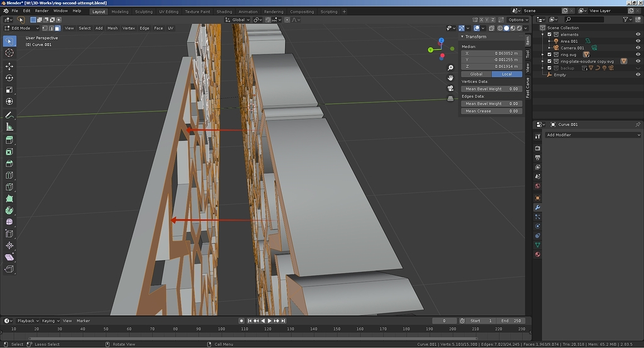Open the Edit Mode dropdown
This screenshot has height=348, width=644.
[x=21, y=28]
